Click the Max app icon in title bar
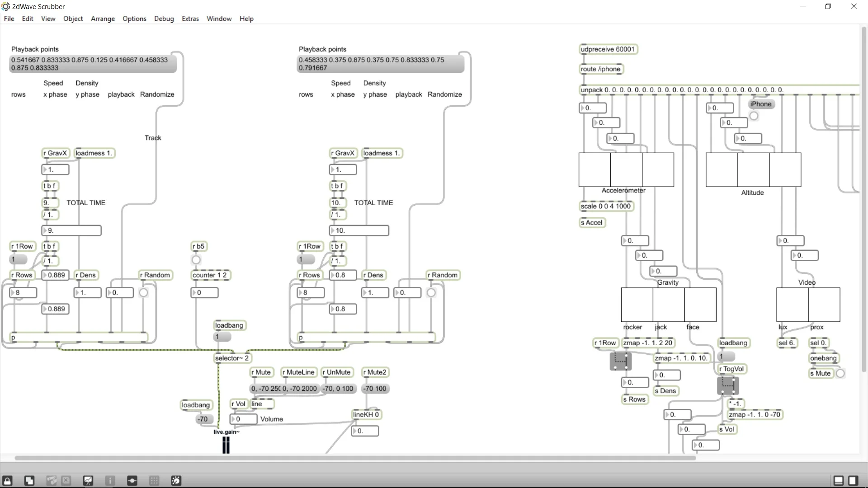The width and height of the screenshot is (868, 488). point(6,6)
